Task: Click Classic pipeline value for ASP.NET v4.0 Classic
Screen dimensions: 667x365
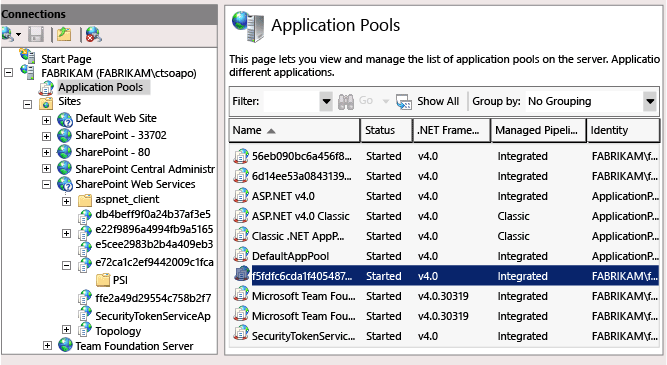Action: coord(513,216)
